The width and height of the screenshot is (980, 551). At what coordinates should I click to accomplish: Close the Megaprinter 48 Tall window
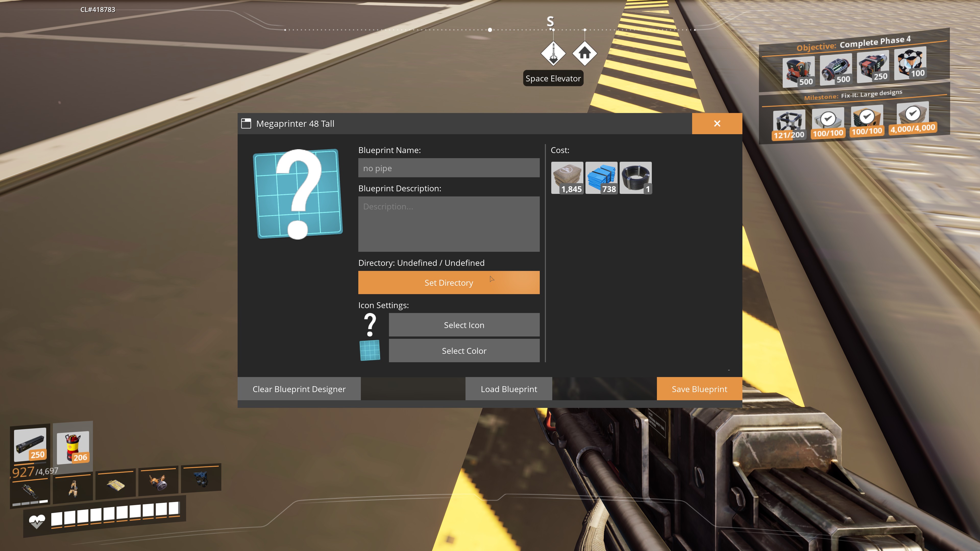pyautogui.click(x=717, y=123)
